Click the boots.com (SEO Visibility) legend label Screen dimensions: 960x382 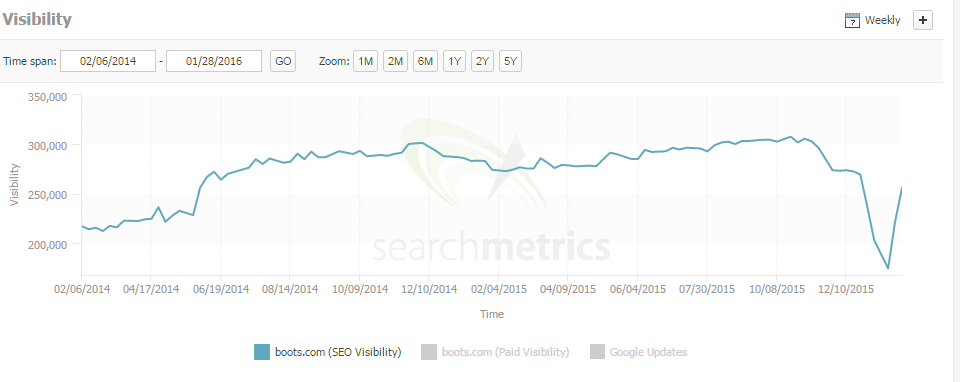pyautogui.click(x=338, y=352)
